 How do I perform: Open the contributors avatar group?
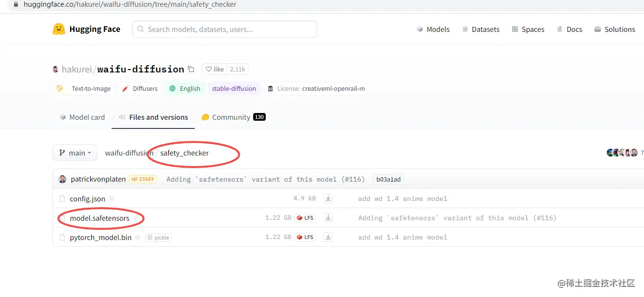[622, 153]
